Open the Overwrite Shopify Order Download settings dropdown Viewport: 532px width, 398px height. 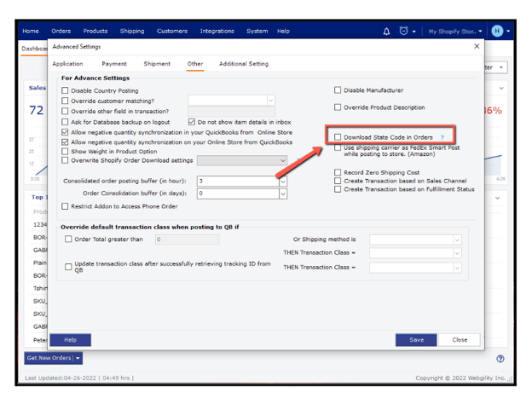point(283,160)
